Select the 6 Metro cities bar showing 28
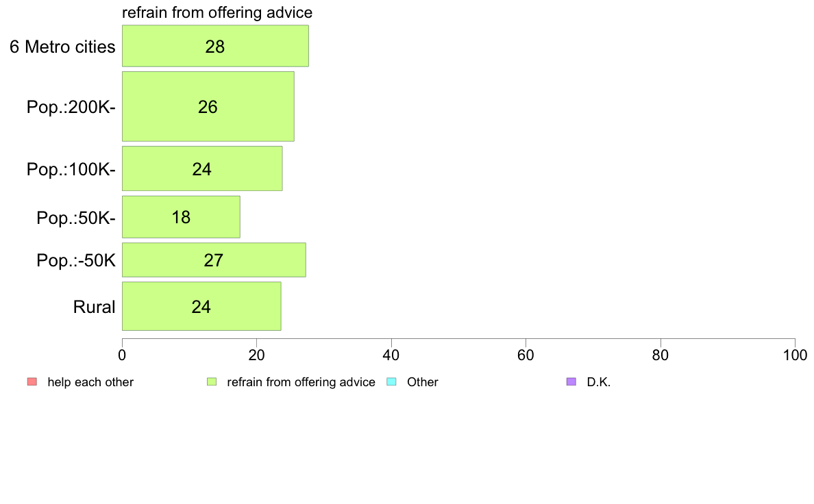This screenshot has width=814, height=504. tap(215, 46)
